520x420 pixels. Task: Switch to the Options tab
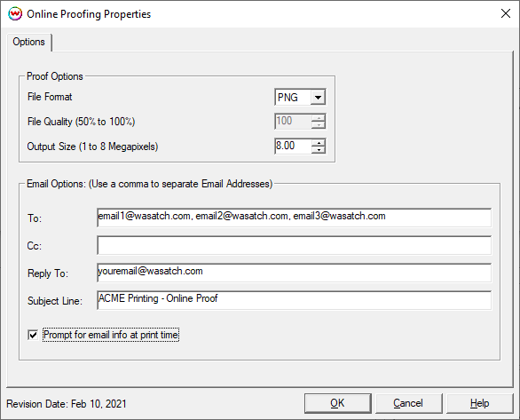[29, 42]
